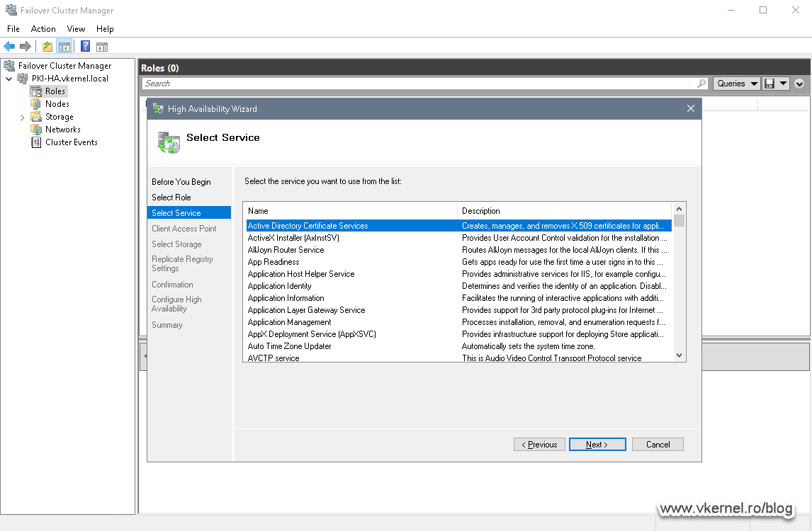812x531 pixels.
Task: Select ActiveX Installer (AxInstSV) service
Action: [x=459, y=238]
